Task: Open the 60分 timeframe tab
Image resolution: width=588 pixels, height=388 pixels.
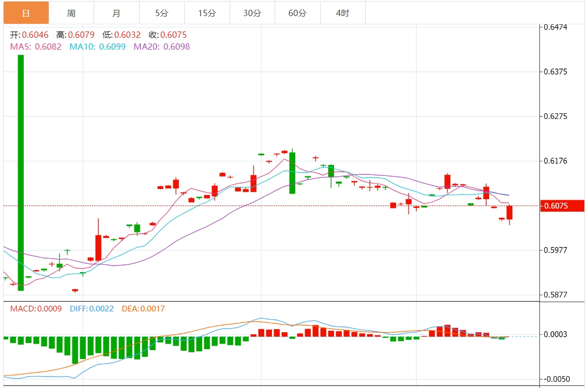Action: 297,13
